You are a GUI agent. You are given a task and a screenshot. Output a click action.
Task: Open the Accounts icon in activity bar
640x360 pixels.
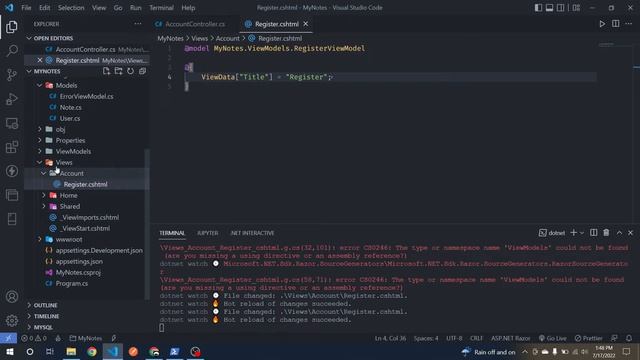pos(12,297)
